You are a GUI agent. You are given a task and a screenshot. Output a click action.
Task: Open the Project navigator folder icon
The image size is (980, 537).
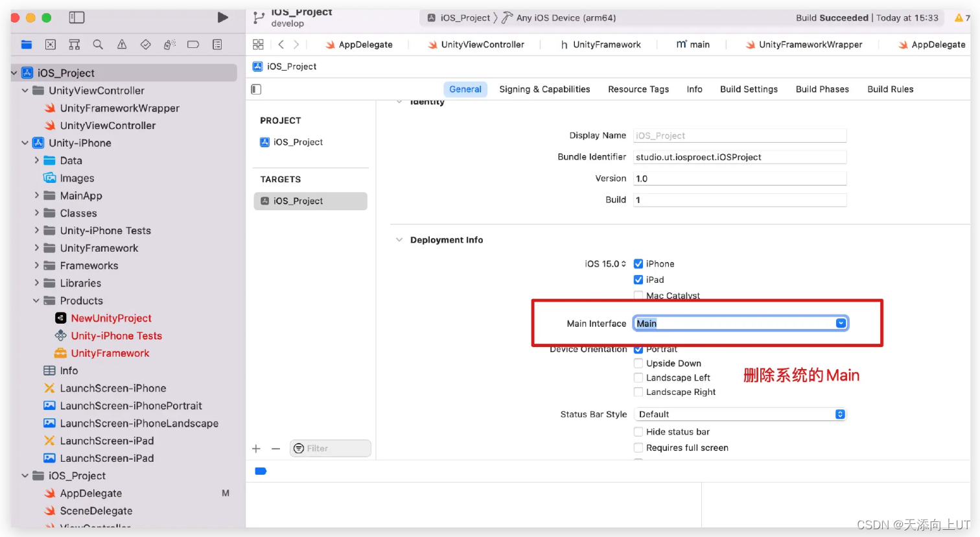[27, 44]
